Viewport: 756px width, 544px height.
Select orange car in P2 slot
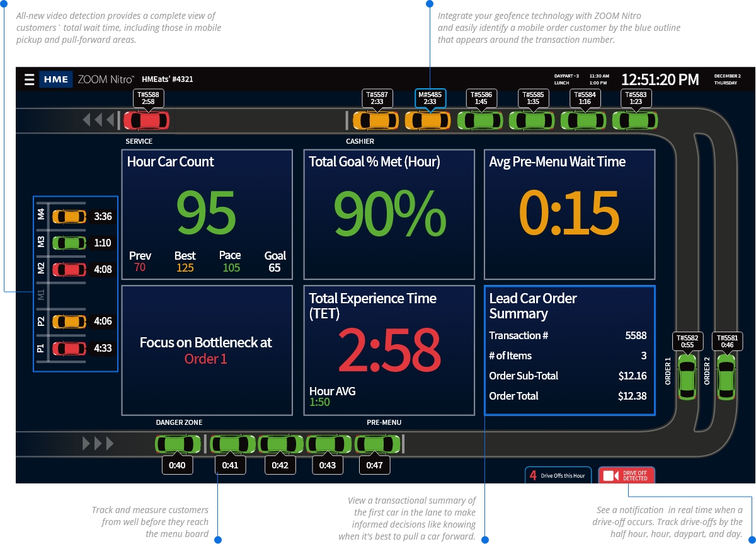69,321
